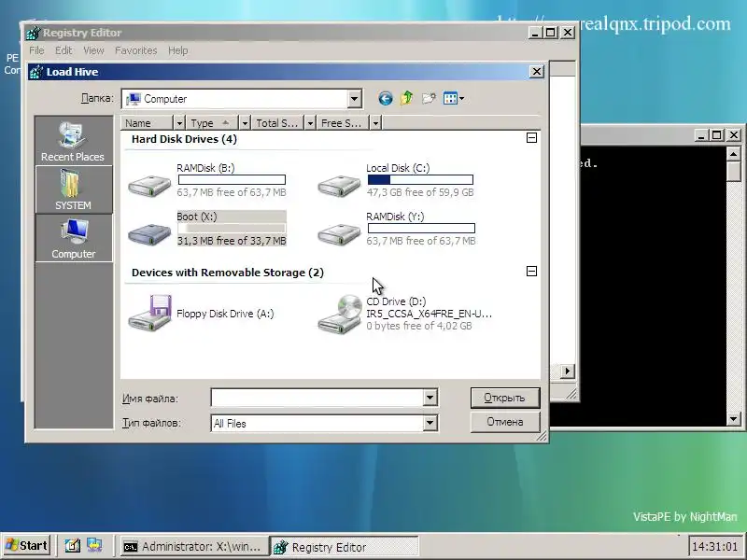
Task: Select the Floppy Disk Drive (A:) icon
Action: (x=149, y=313)
